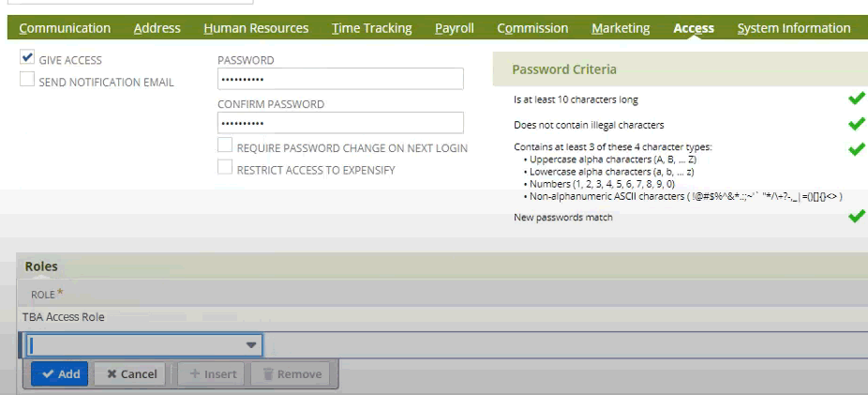
Task: Click the green check for passwords match
Action: tap(856, 217)
